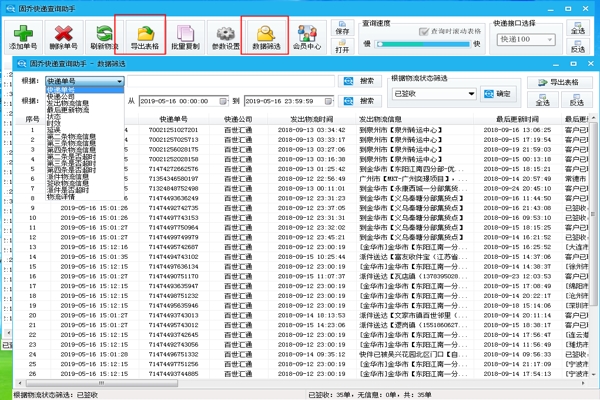Click the vertical scrollbar down arrow
The image size is (600, 400).
pos(593,374)
